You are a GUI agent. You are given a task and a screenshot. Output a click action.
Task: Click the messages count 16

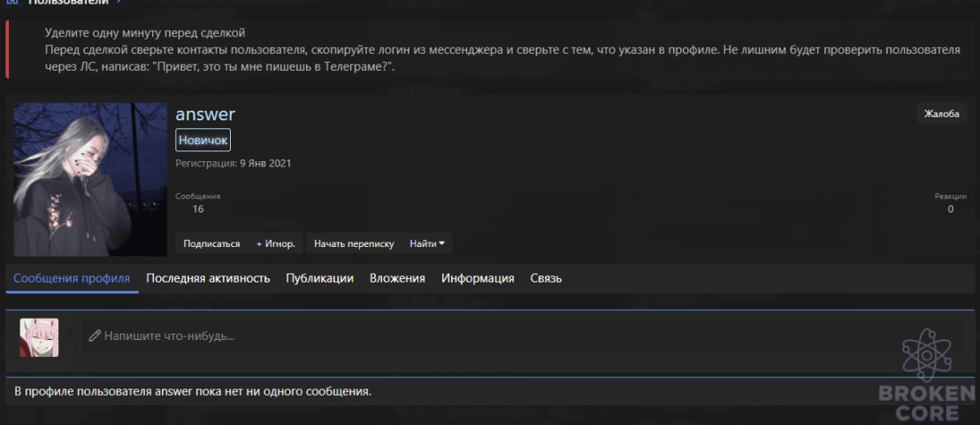pos(198,209)
